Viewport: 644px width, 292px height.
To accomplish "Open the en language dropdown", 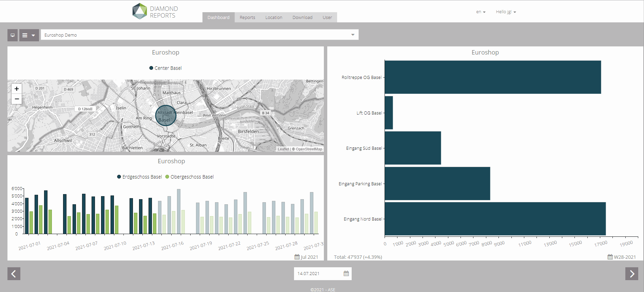I will (x=481, y=12).
